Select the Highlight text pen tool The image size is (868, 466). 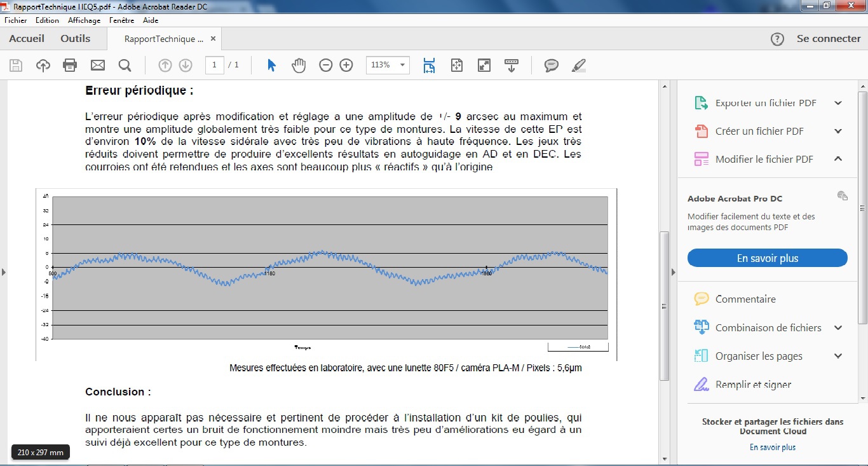(x=578, y=65)
